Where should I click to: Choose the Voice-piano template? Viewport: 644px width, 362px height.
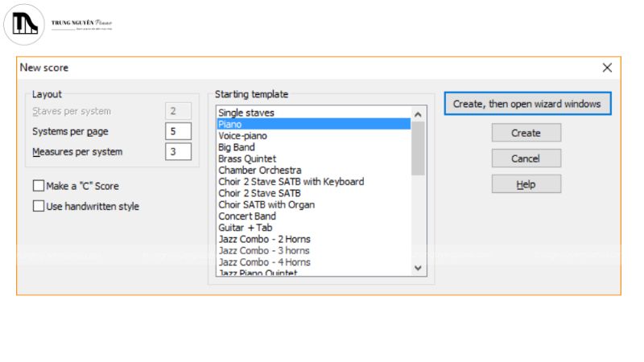click(242, 136)
